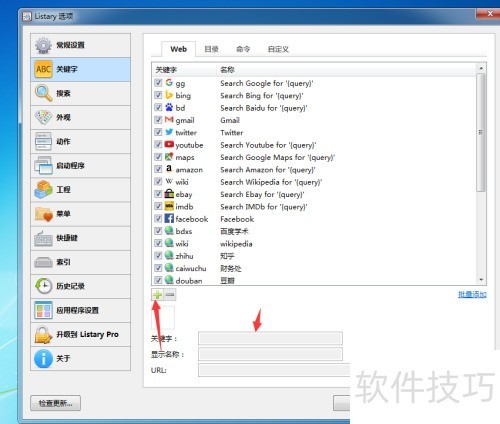Click the Twitter bird icon
Image resolution: width=500 pixels, height=424 pixels.
click(169, 132)
